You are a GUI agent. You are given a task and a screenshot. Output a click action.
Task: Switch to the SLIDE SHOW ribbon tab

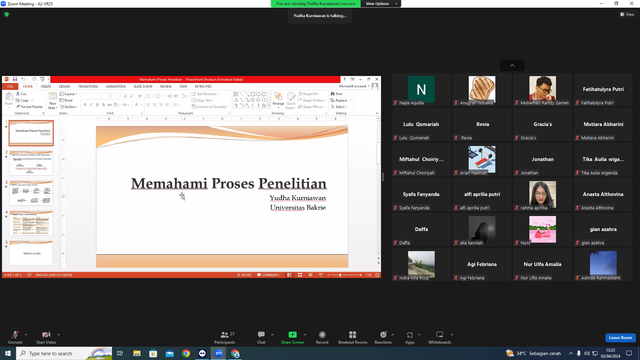(143, 87)
